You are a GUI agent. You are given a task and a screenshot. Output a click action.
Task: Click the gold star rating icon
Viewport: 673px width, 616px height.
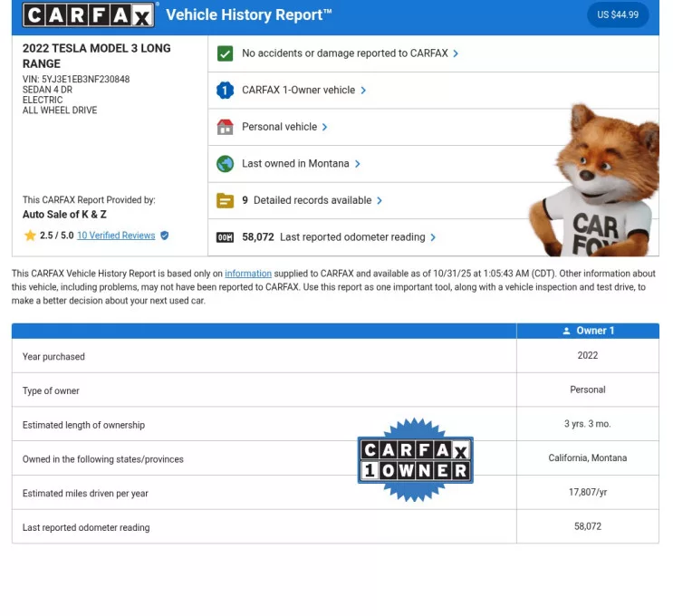[x=30, y=236]
